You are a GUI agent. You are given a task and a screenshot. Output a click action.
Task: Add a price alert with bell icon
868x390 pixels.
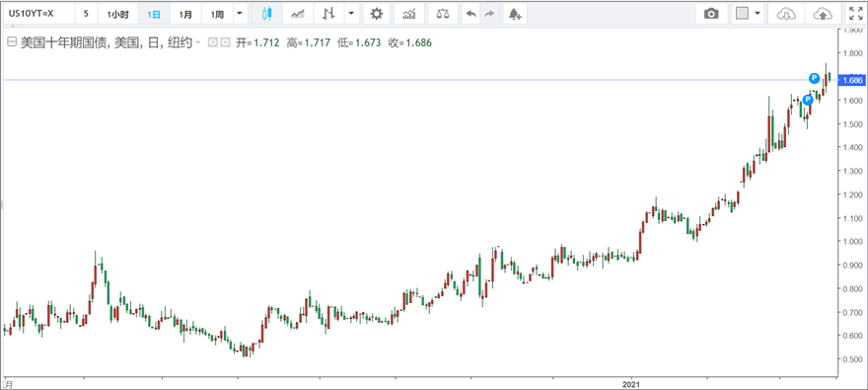pyautogui.click(x=515, y=14)
